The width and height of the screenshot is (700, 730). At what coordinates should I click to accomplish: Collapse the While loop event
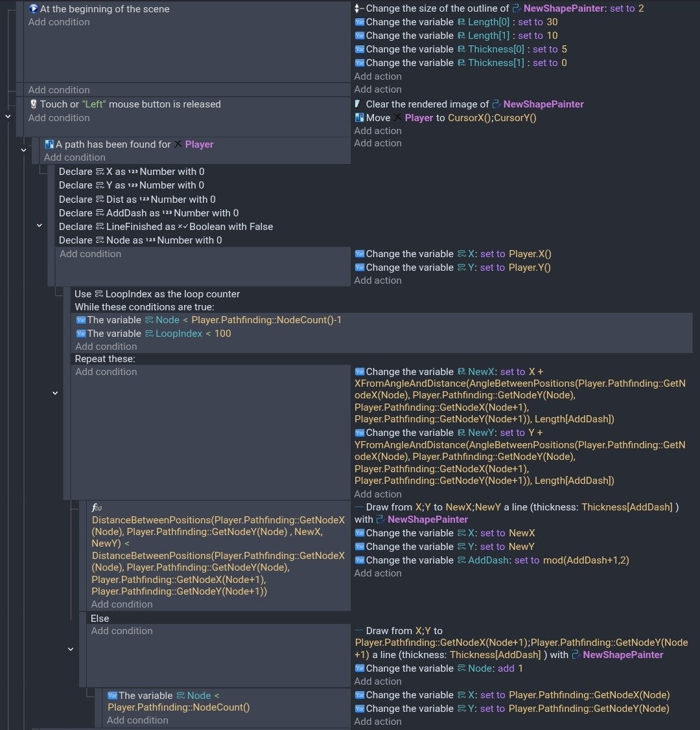click(x=55, y=393)
